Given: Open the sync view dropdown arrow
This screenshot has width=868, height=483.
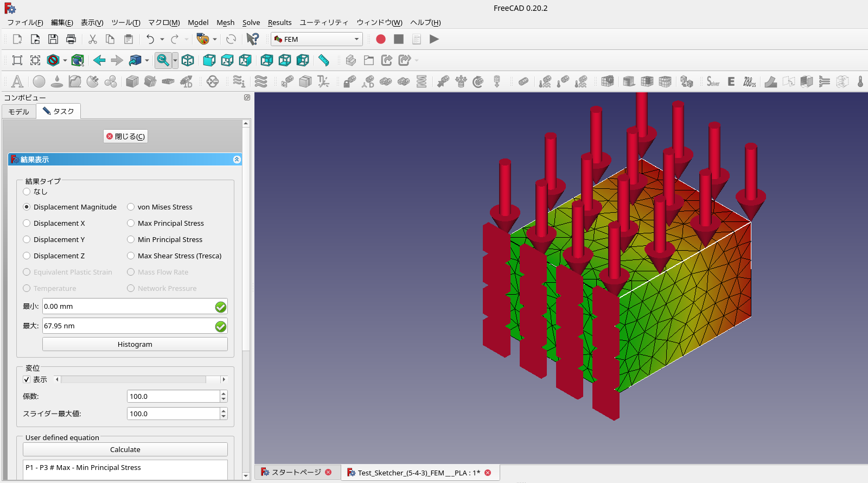Looking at the screenshot, I should pyautogui.click(x=175, y=60).
